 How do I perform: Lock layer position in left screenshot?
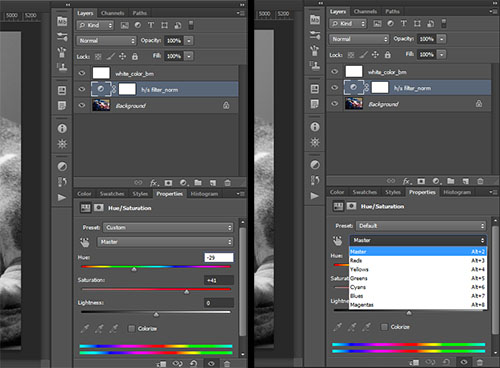[122, 56]
